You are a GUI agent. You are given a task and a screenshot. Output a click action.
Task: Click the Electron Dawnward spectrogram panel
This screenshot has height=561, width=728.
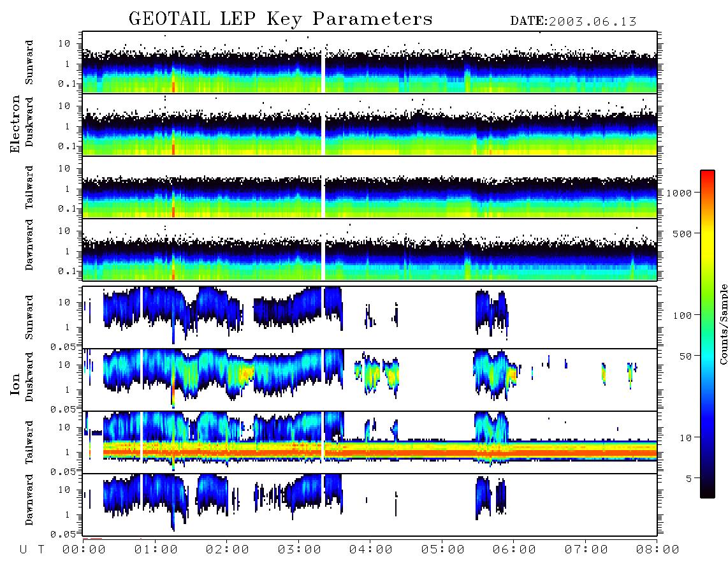[370, 249]
